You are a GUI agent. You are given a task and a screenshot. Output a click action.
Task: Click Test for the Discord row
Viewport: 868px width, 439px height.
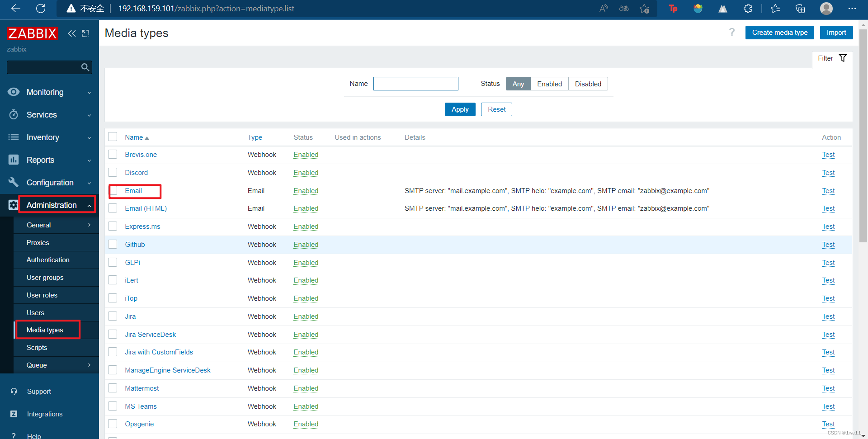pyautogui.click(x=828, y=173)
